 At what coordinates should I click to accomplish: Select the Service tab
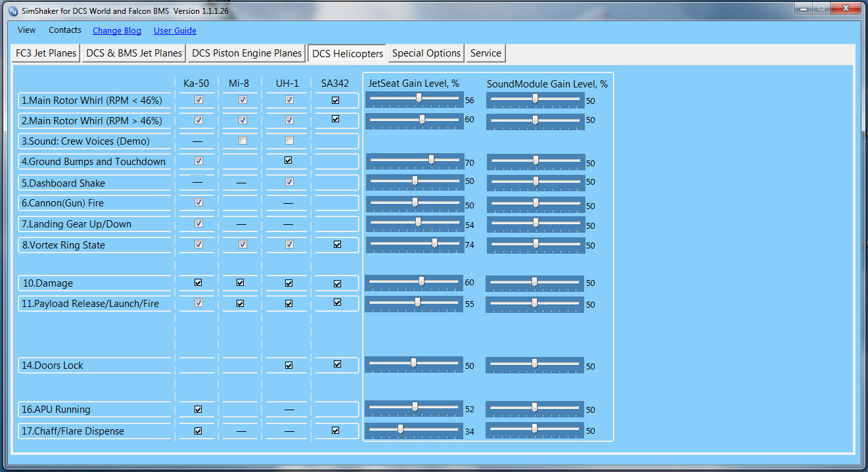pyautogui.click(x=486, y=53)
